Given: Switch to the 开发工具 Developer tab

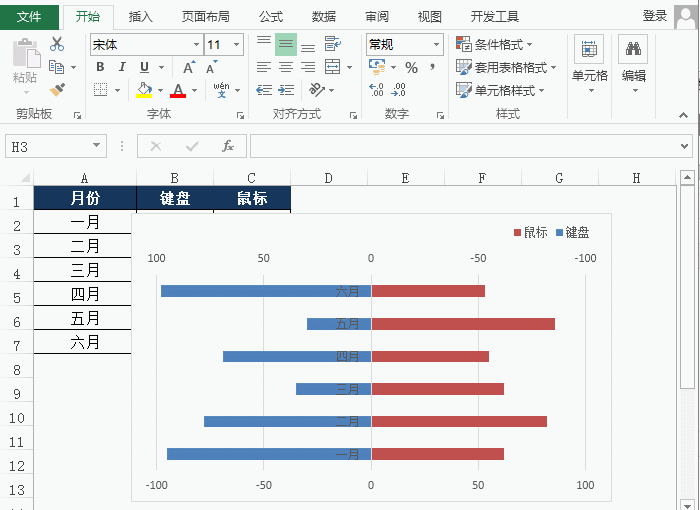Looking at the screenshot, I should [x=495, y=17].
